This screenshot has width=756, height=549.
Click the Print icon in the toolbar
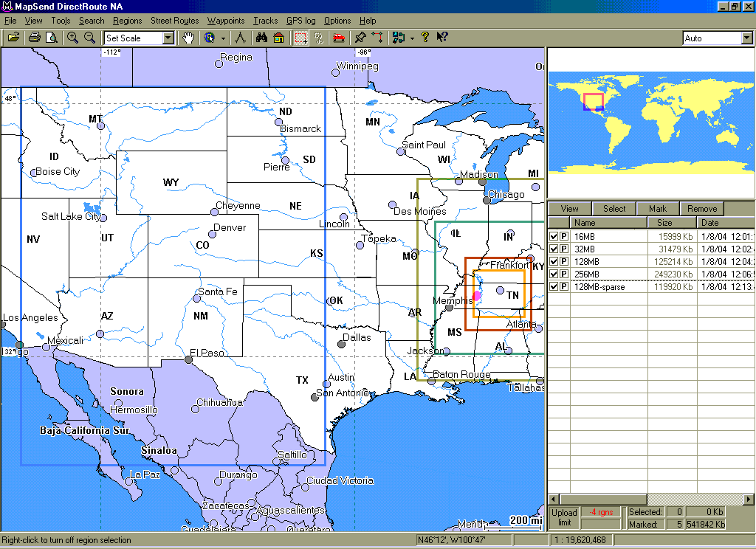click(x=34, y=38)
